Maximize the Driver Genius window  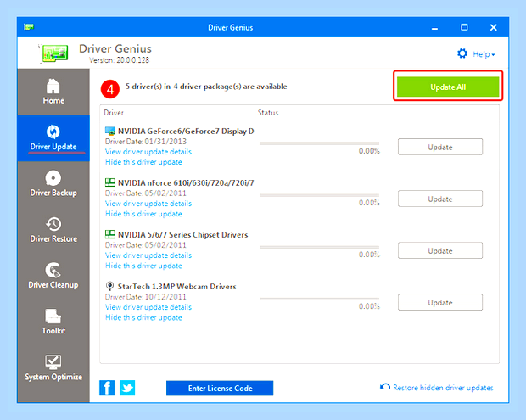[464, 27]
